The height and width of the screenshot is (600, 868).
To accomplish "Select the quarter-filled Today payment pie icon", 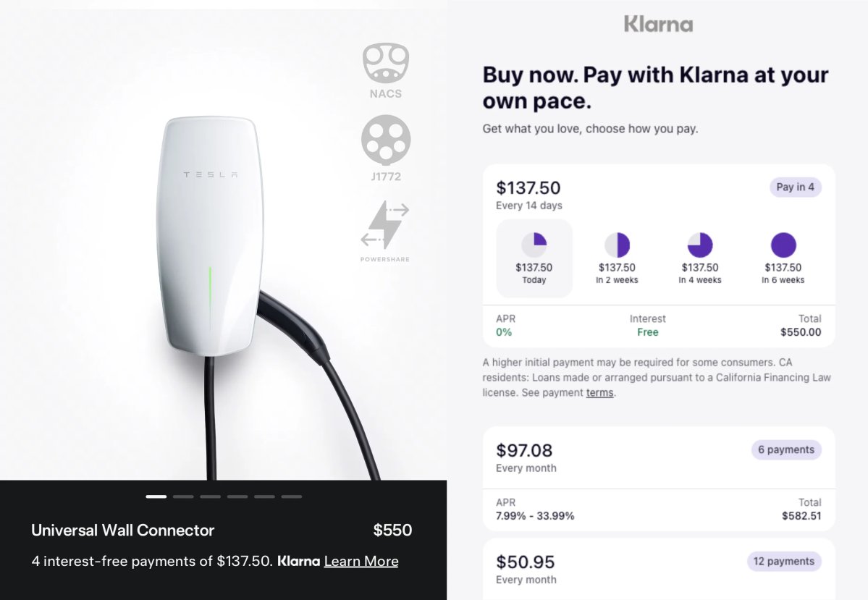I will [534, 245].
